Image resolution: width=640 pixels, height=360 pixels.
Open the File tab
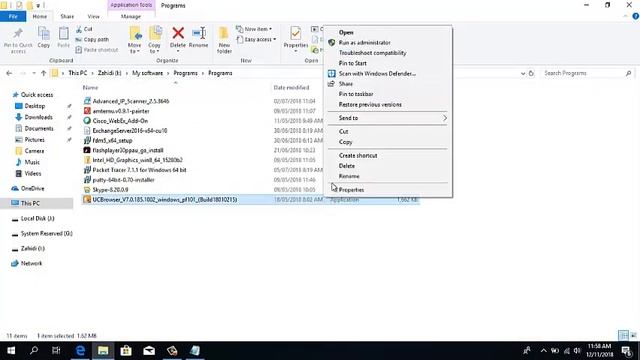13,16
